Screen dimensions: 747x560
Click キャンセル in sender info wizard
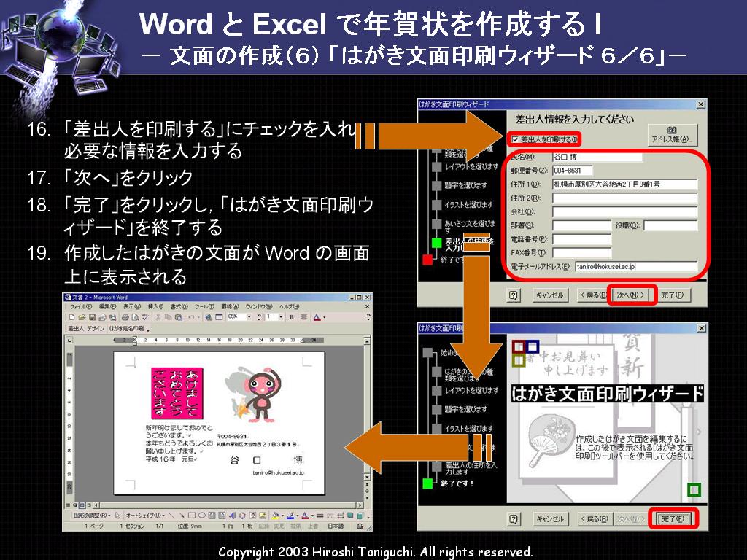click(x=550, y=295)
